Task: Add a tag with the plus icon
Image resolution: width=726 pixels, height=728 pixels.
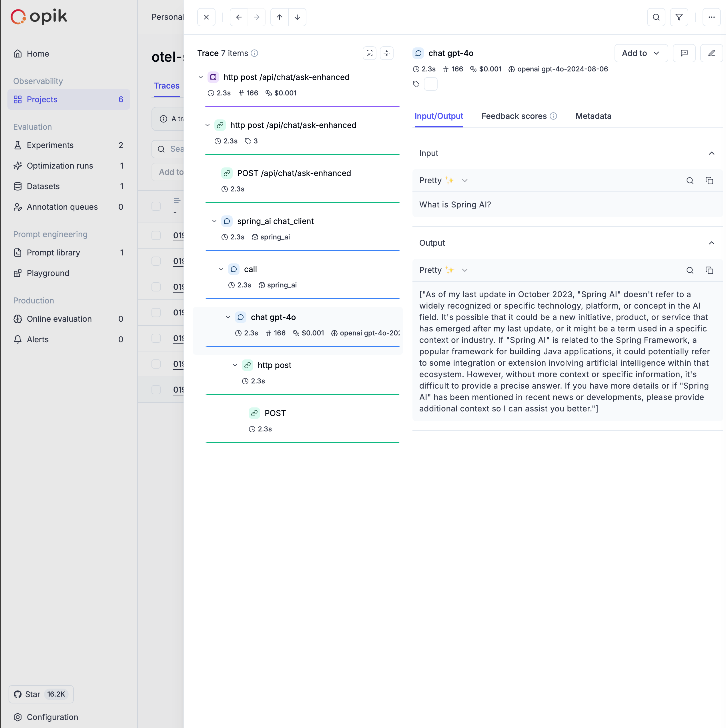Action: (x=431, y=84)
